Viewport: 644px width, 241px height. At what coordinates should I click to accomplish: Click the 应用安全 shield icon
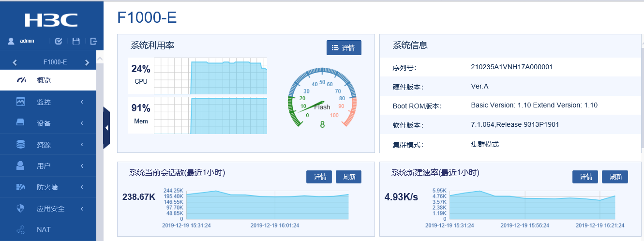(x=20, y=209)
